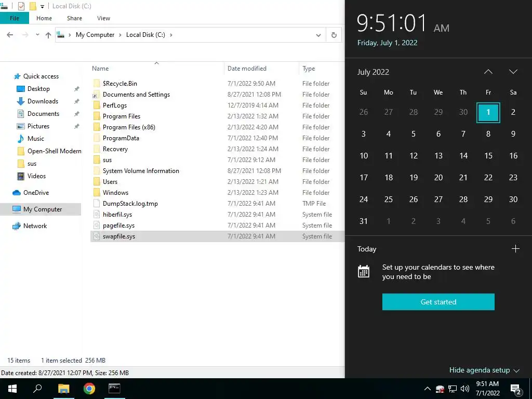
Task: Open Desktop in Quick access
Action: [38, 89]
